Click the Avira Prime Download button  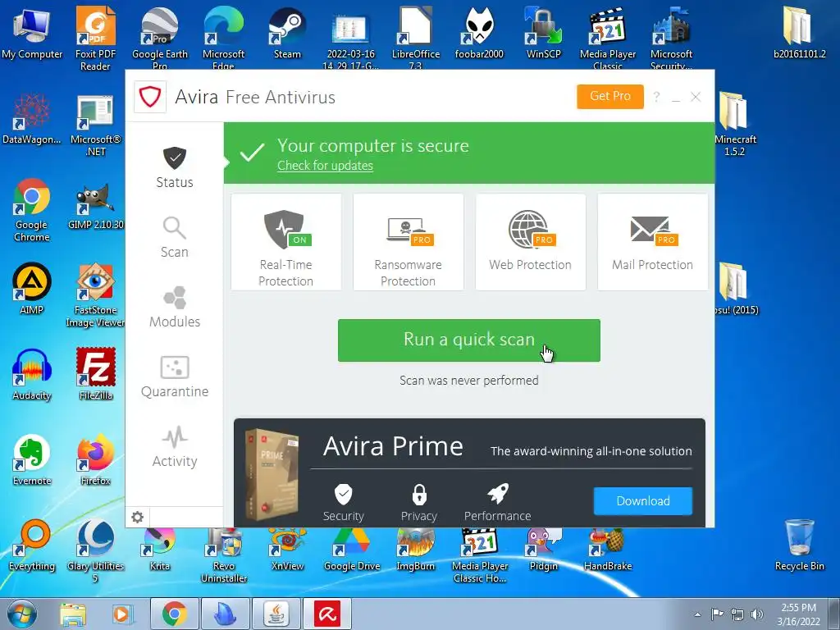click(x=643, y=501)
